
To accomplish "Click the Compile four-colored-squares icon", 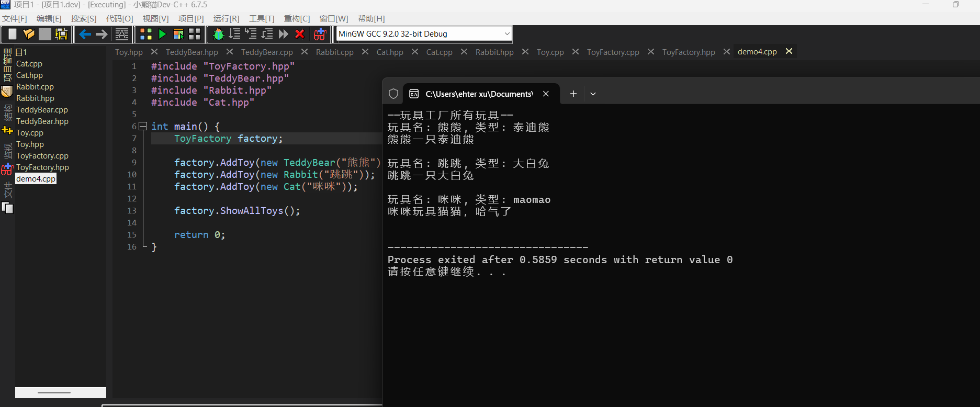I will point(146,34).
